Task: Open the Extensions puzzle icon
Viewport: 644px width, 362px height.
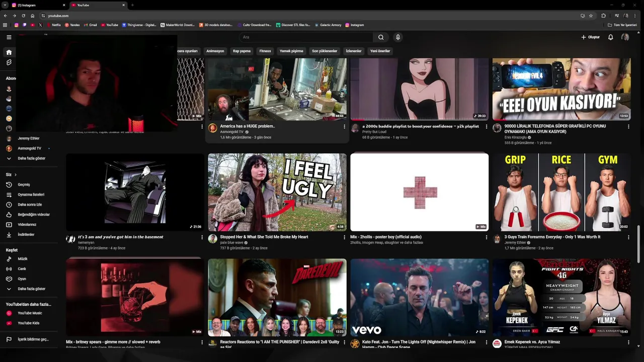Action: 603,16
